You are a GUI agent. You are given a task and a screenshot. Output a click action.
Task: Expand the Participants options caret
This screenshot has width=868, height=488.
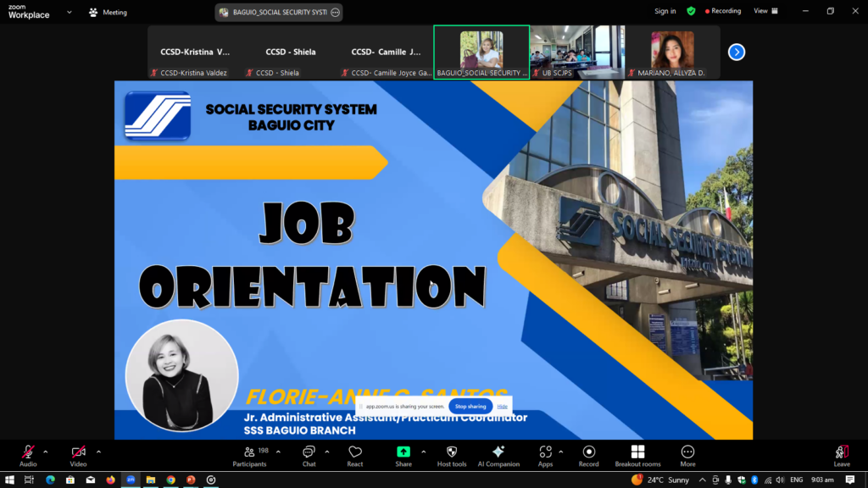click(x=278, y=452)
